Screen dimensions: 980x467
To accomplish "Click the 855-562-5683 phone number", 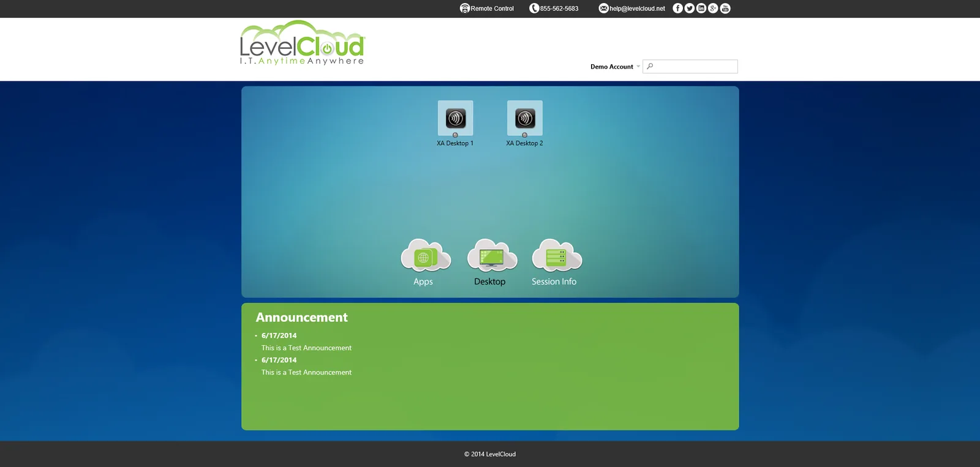I will pyautogui.click(x=559, y=9).
